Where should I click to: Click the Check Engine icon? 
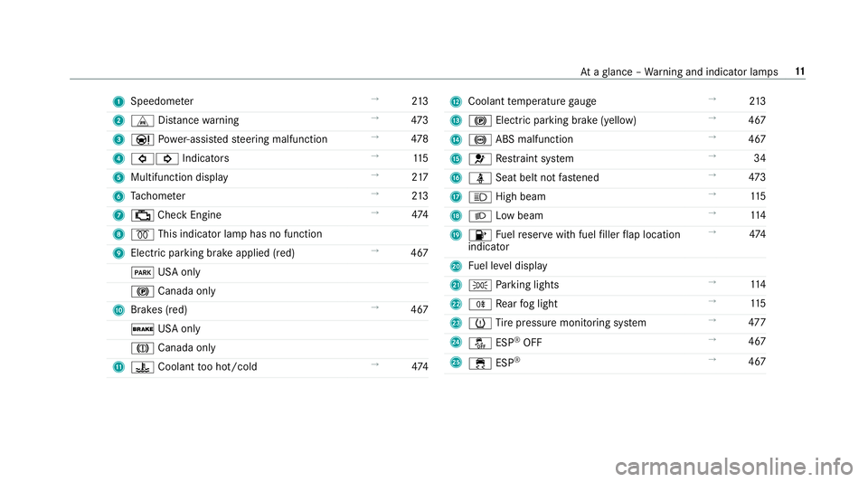pyautogui.click(x=142, y=215)
